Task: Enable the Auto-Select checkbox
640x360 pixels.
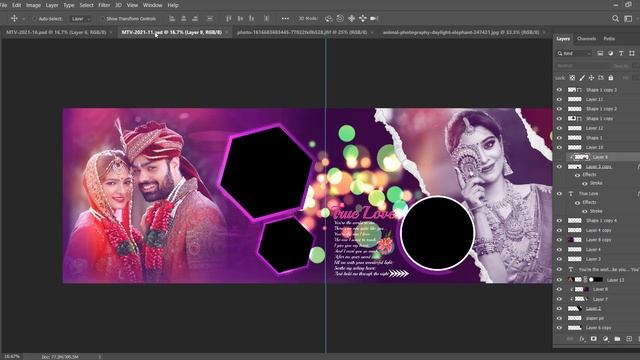Action: pos(34,19)
